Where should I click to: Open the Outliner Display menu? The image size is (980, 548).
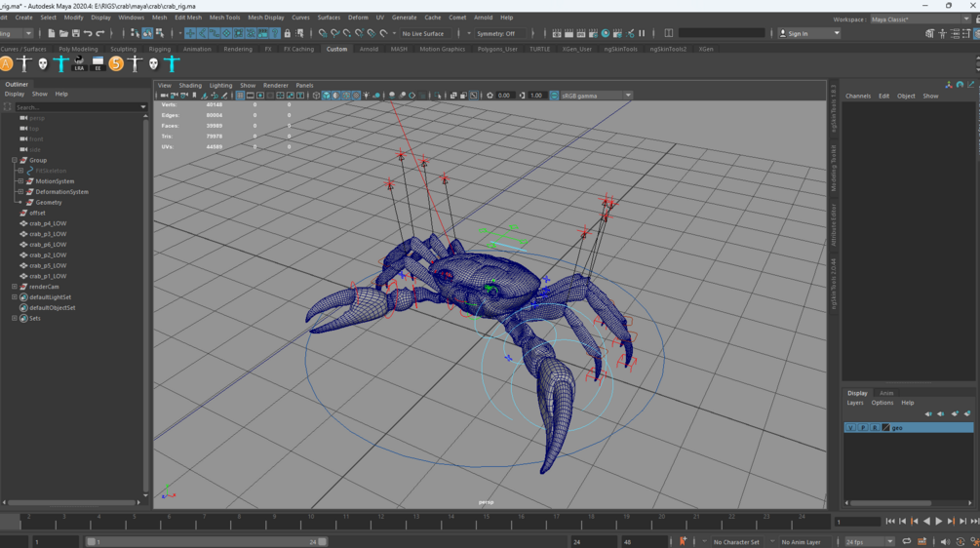click(15, 95)
